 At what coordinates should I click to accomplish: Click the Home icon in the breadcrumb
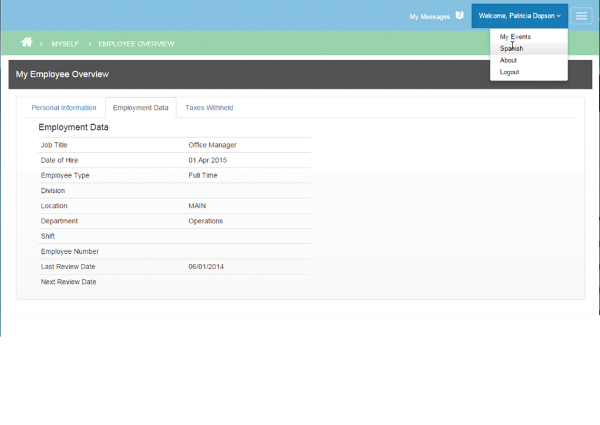tap(27, 44)
